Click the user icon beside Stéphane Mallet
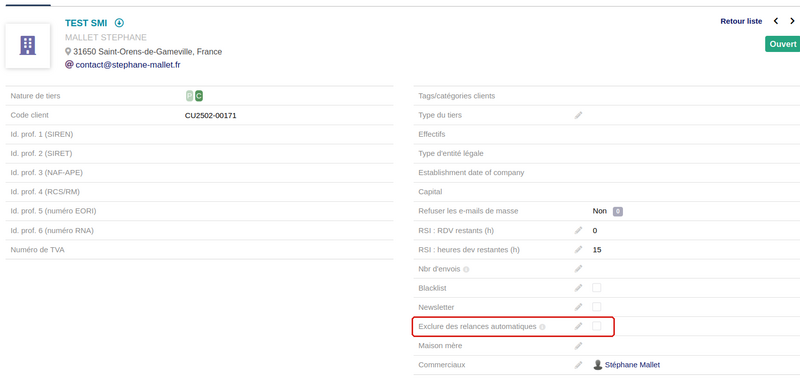The width and height of the screenshot is (800, 388). pyautogui.click(x=597, y=365)
